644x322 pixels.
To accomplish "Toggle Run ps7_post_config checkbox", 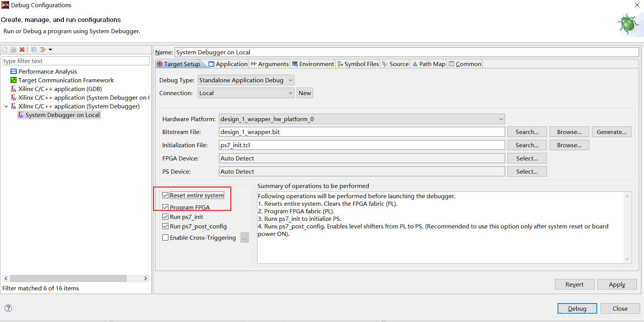I will [x=165, y=226].
